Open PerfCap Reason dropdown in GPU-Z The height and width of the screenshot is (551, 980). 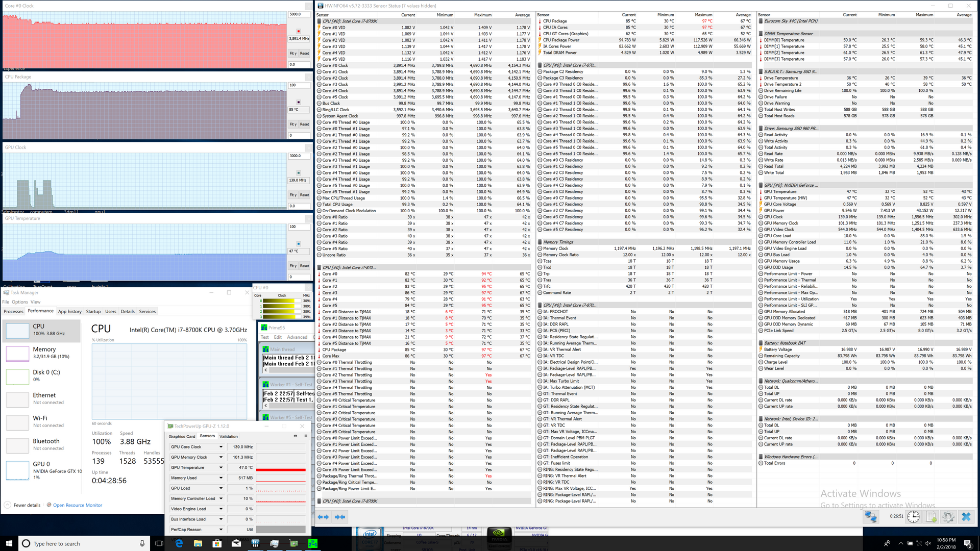(221, 530)
